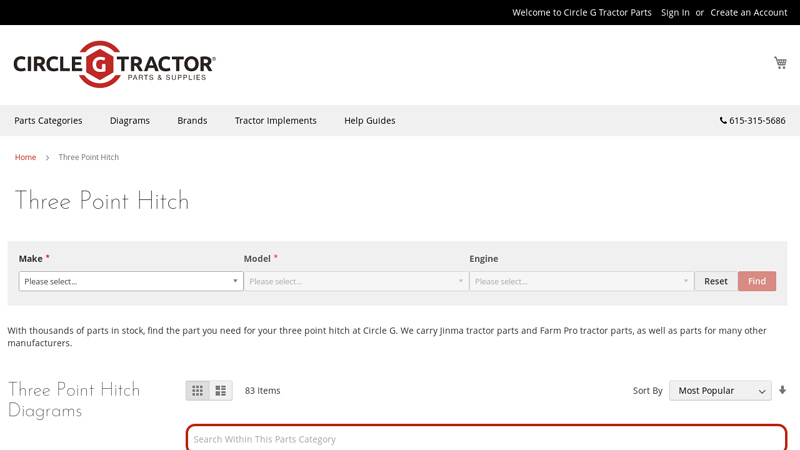The width and height of the screenshot is (800, 450).
Task: Expand the Engine dropdown
Action: click(x=581, y=282)
